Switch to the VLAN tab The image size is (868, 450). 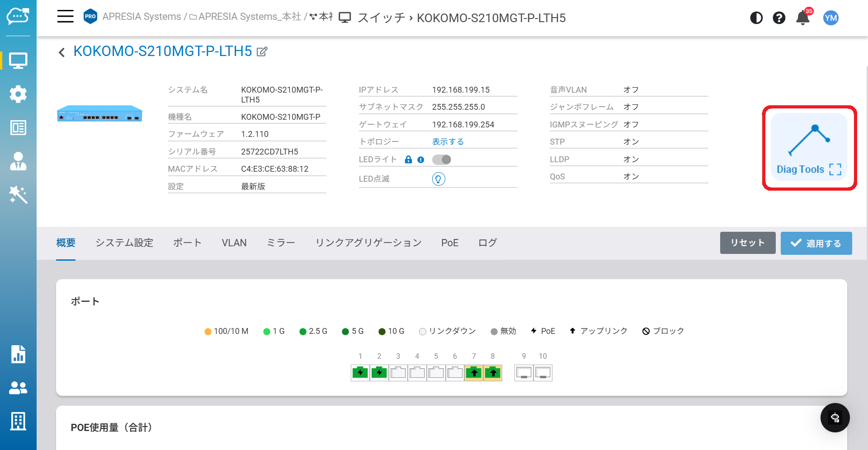tap(234, 243)
